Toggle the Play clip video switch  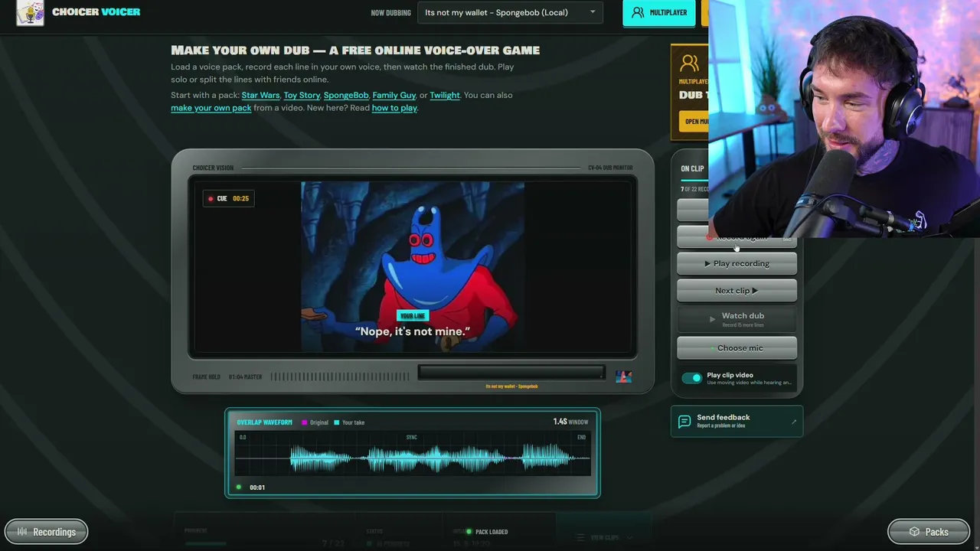691,378
